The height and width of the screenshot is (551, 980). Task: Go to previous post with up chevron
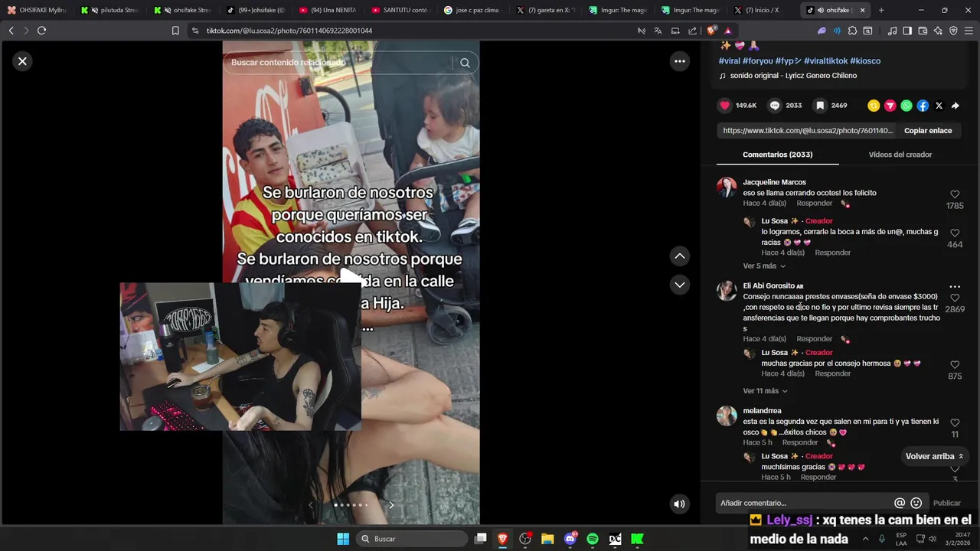click(679, 256)
